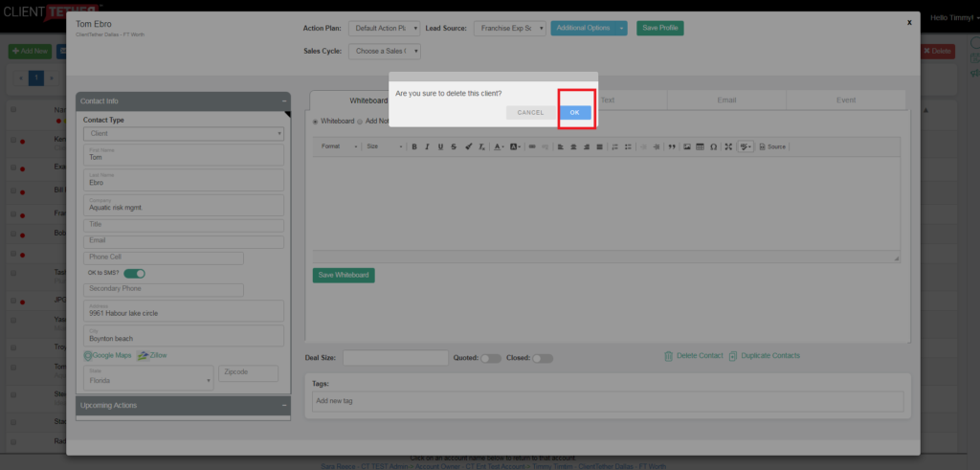The width and height of the screenshot is (980, 470).
Task: Collapse the Upcoming Actions panel
Action: click(284, 406)
